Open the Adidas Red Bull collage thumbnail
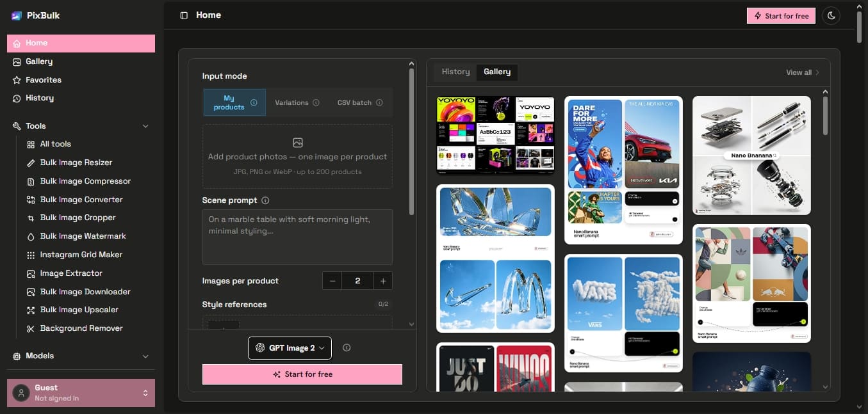 pyautogui.click(x=751, y=283)
